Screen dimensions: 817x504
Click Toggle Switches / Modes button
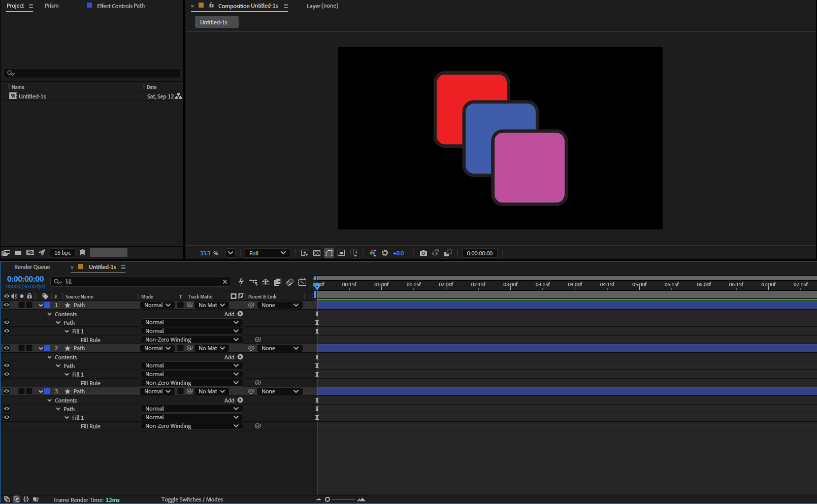pyautogui.click(x=192, y=499)
